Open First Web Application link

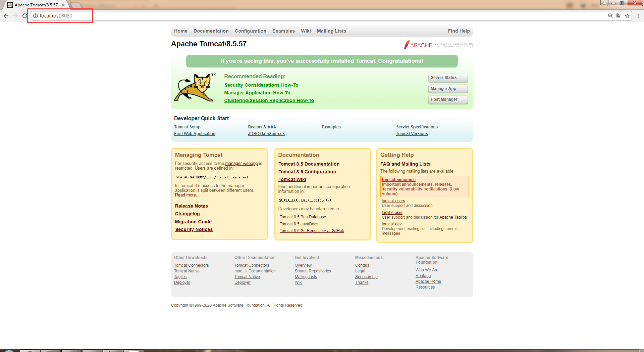point(195,134)
